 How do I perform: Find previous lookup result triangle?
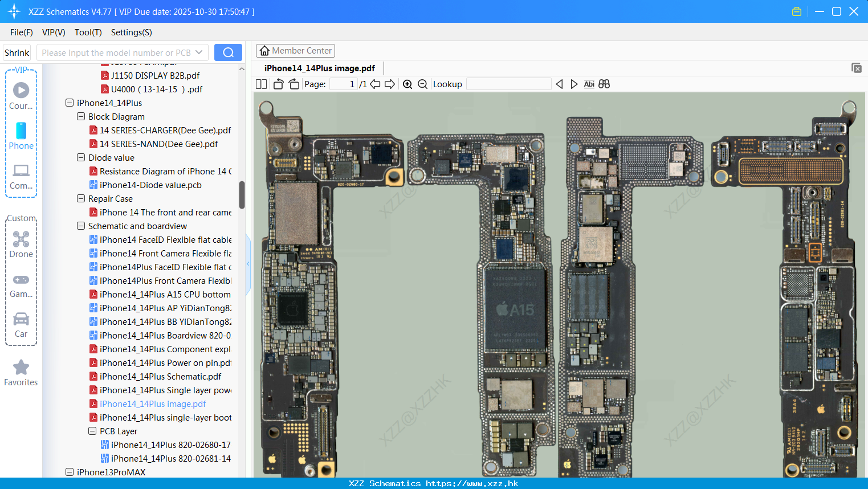tap(559, 84)
